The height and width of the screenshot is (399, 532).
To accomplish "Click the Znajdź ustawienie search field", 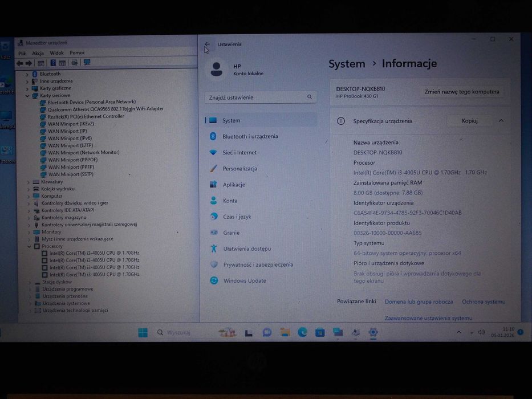I will 261,97.
